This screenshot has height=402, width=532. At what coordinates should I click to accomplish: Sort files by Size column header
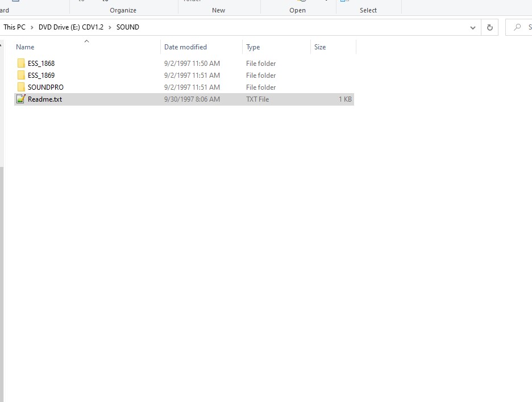320,47
